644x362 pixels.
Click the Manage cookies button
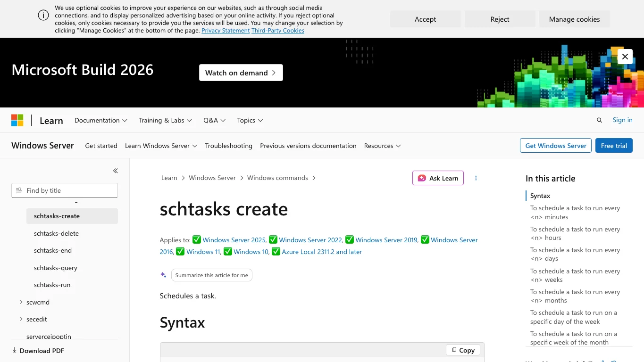tap(574, 19)
